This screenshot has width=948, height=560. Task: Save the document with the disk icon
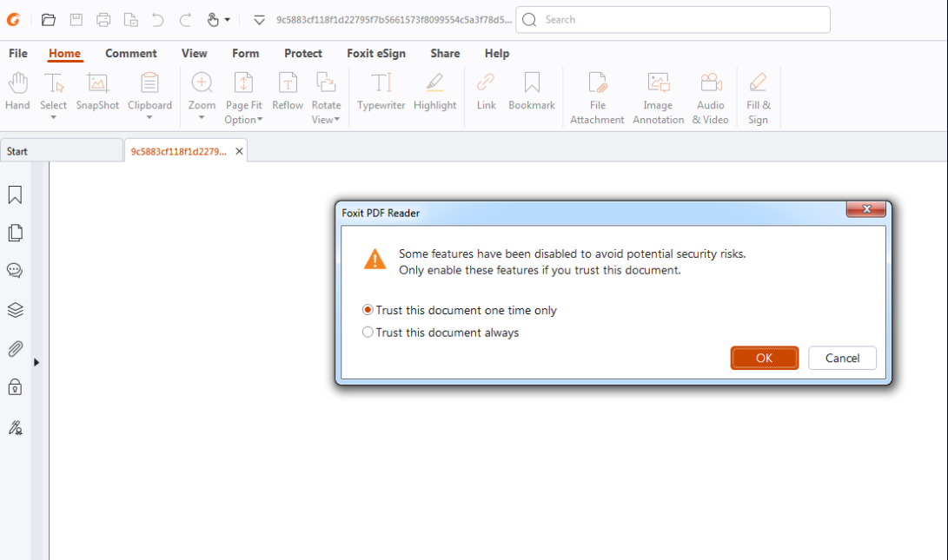pos(76,20)
